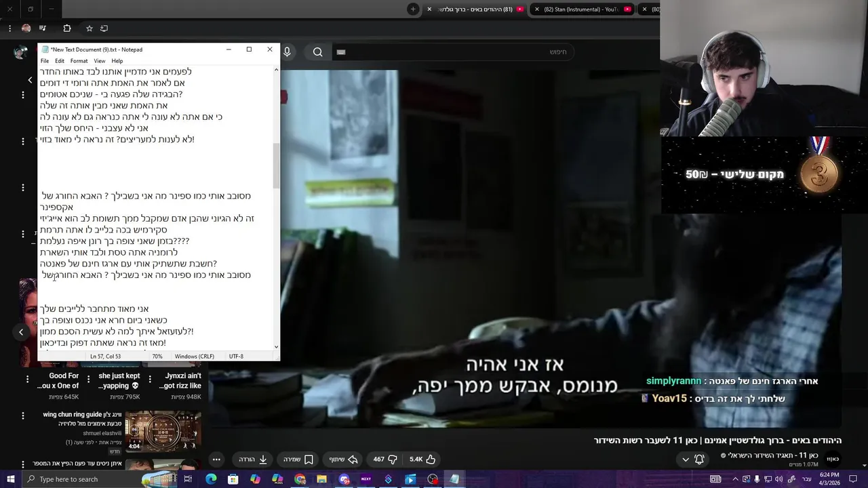Open the Edit menu in Notepad
The image size is (868, 488).
[60, 61]
